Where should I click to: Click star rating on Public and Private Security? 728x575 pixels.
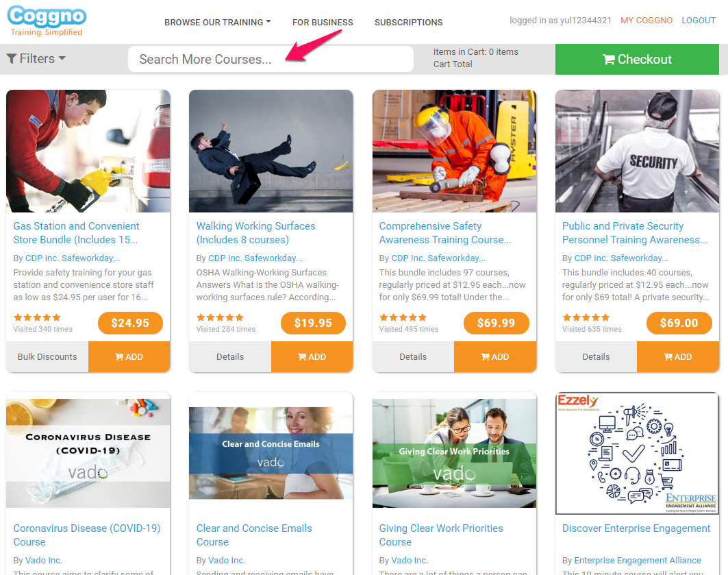[x=586, y=318]
